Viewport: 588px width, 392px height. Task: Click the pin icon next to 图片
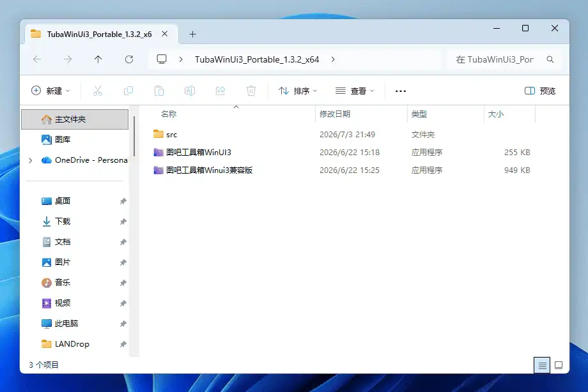(x=123, y=262)
